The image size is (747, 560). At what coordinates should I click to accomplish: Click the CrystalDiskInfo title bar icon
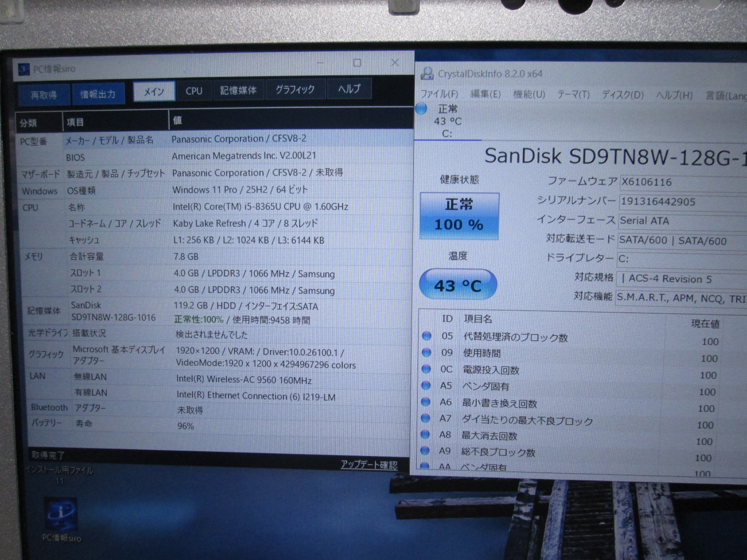[427, 74]
